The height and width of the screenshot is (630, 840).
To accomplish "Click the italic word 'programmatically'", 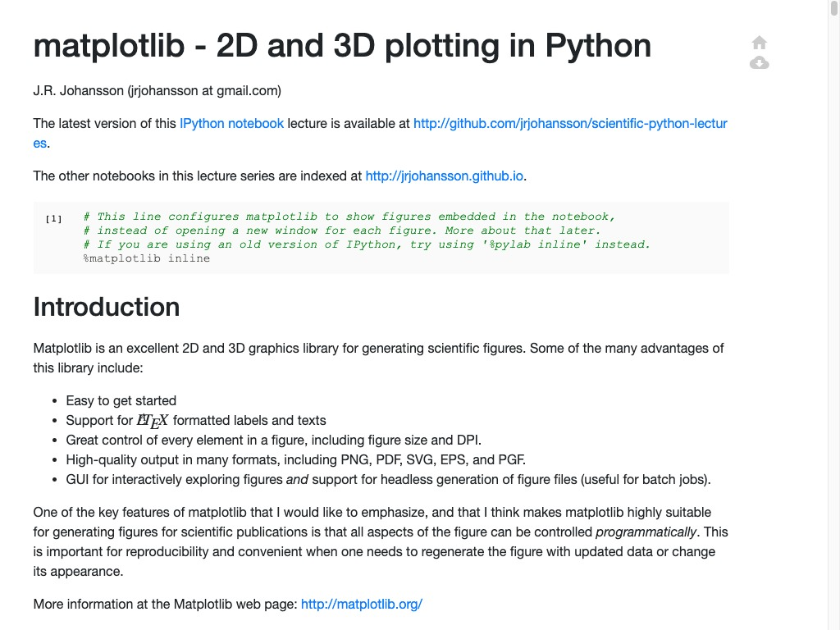I will pyautogui.click(x=644, y=532).
